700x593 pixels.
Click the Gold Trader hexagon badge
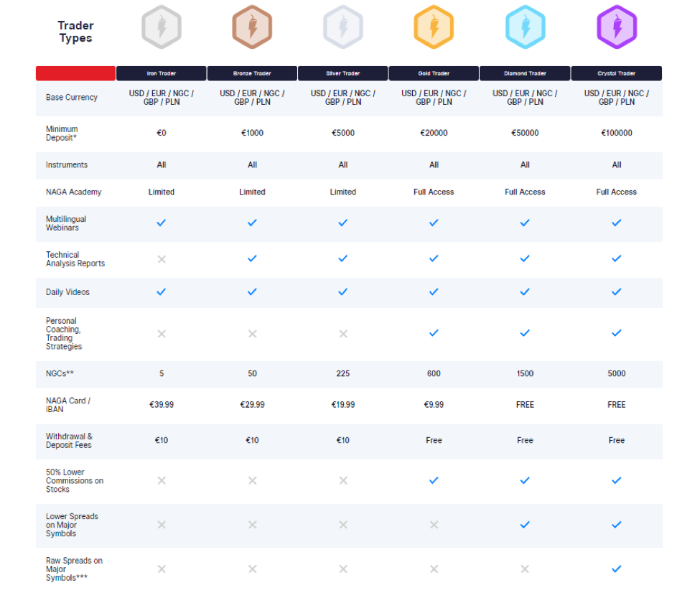[434, 27]
